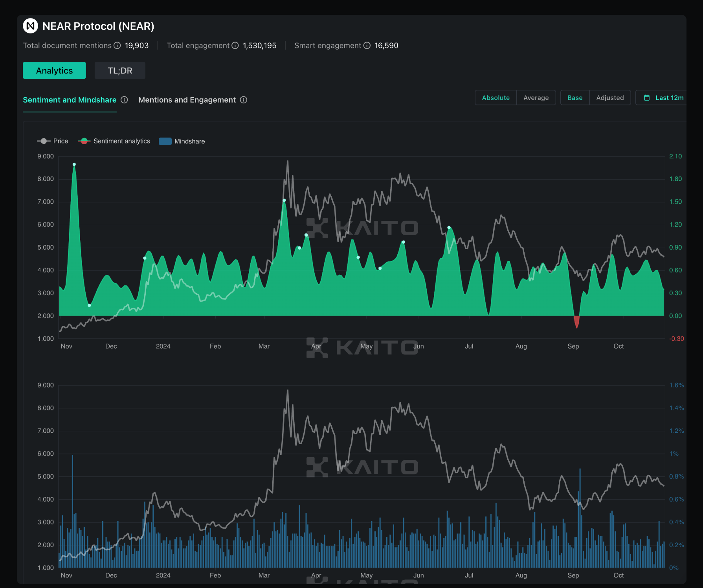Open info tooltip for Total engagement

pos(235,45)
